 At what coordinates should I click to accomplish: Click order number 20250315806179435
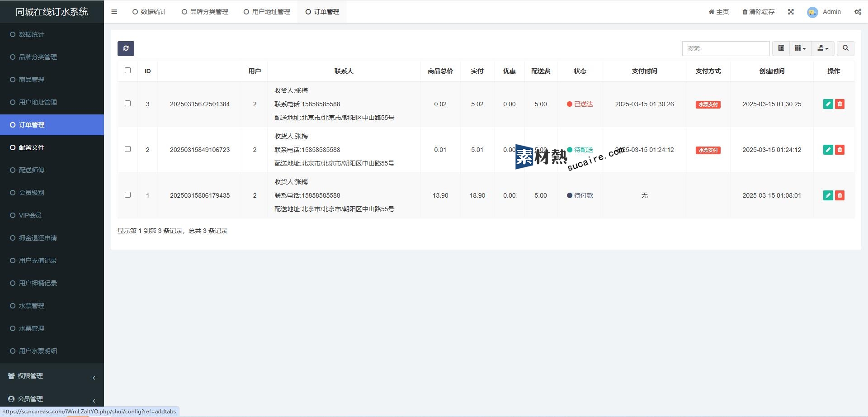pyautogui.click(x=200, y=195)
